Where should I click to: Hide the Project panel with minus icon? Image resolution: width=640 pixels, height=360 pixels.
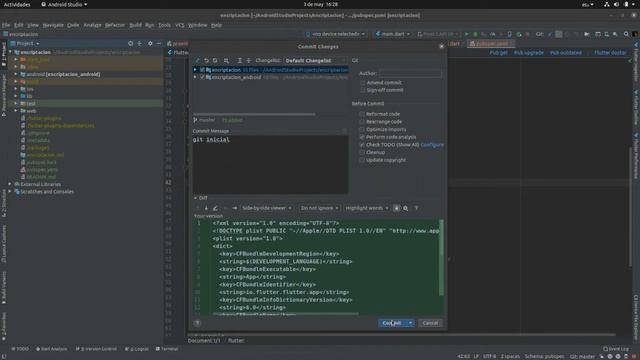pyautogui.click(x=158, y=43)
